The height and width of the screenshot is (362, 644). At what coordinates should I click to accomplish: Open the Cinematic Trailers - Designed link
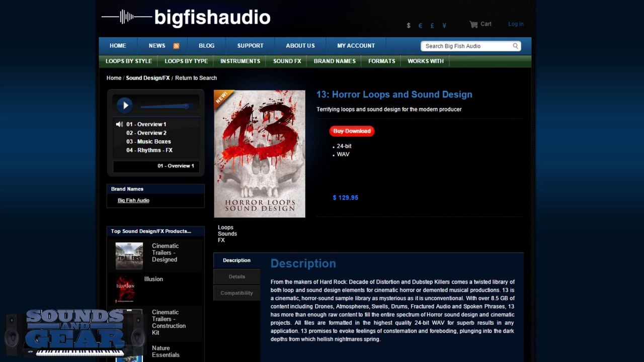(x=165, y=253)
